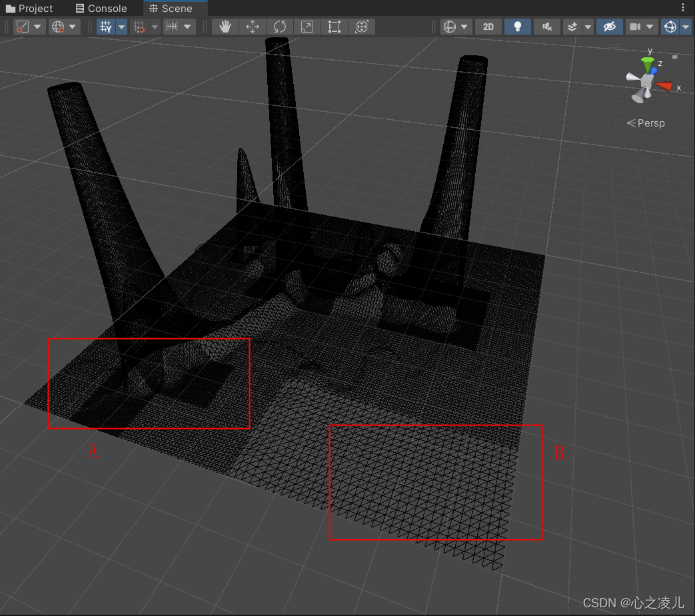Open the Gizmos dropdown arrow
Image resolution: width=695 pixels, height=616 pixels.
[x=686, y=27]
